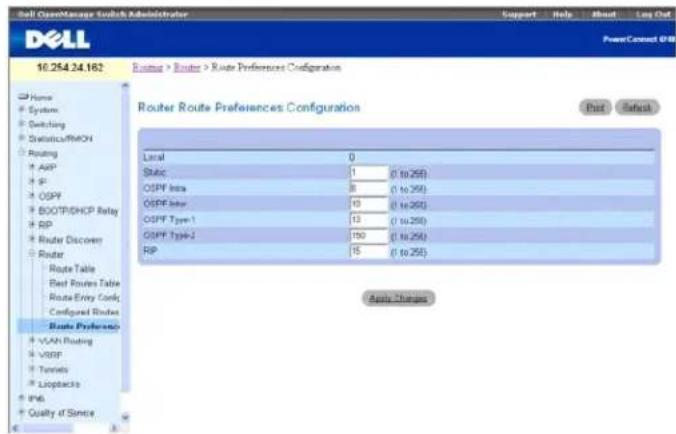Click the 10.254.24.162 IP address label
676x434 pixels.
coord(70,68)
